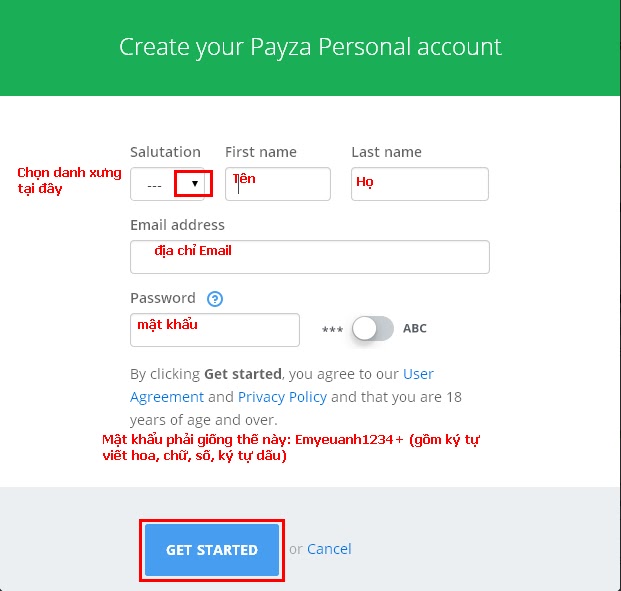Click the Salutation field label

pyautogui.click(x=165, y=152)
